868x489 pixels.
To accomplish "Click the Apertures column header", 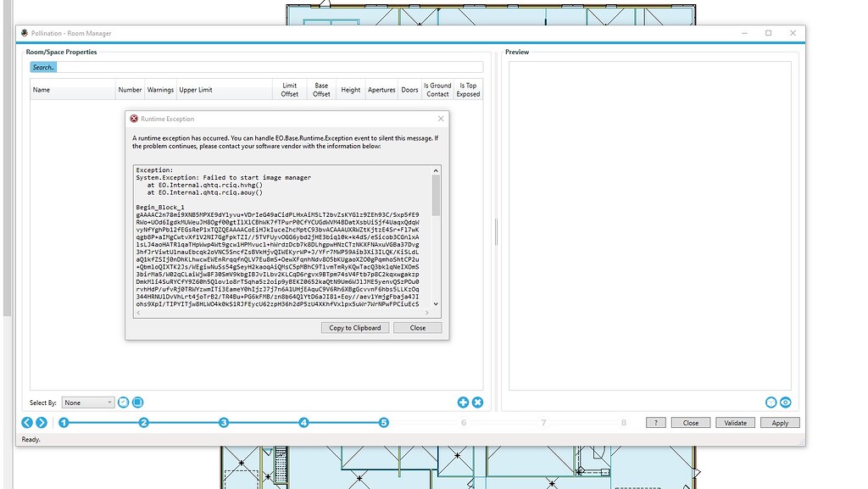I will point(381,90).
